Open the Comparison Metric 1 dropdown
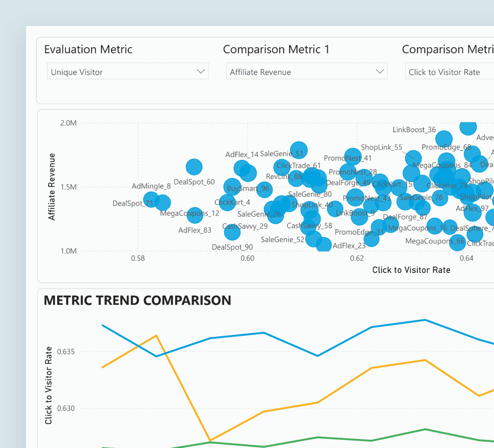Viewport: 494px width, 448px height. click(306, 71)
